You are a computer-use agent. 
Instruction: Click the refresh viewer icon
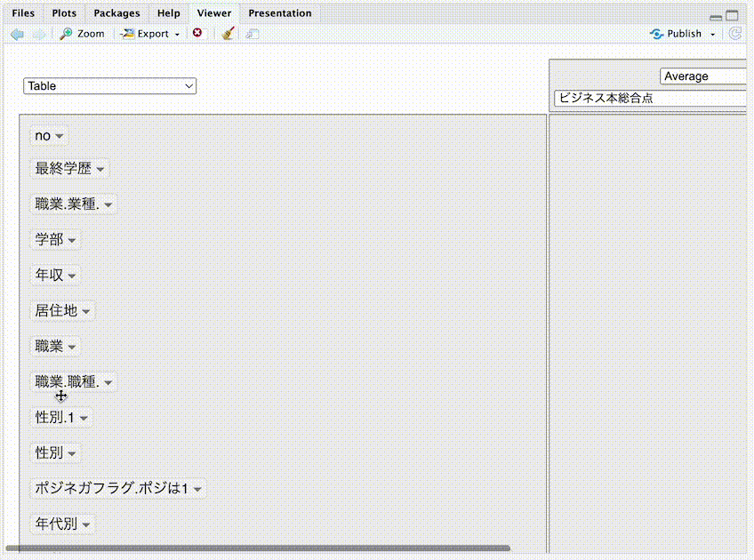coord(735,34)
